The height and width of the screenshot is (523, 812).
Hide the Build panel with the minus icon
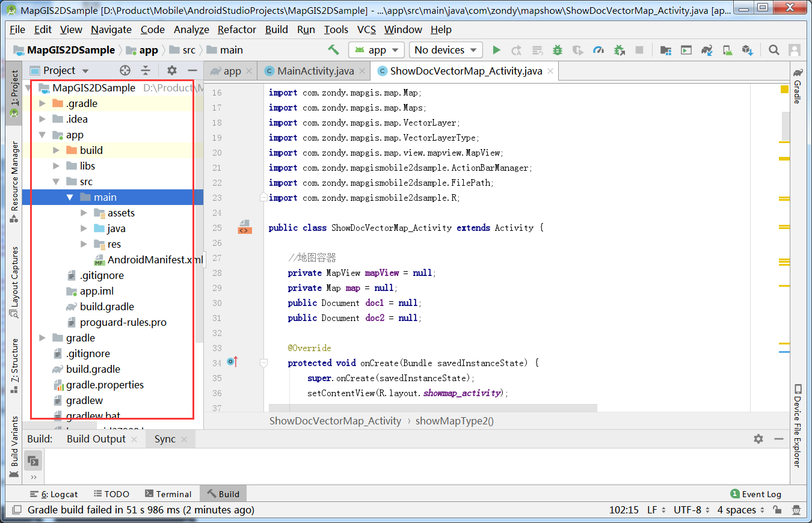pos(778,439)
